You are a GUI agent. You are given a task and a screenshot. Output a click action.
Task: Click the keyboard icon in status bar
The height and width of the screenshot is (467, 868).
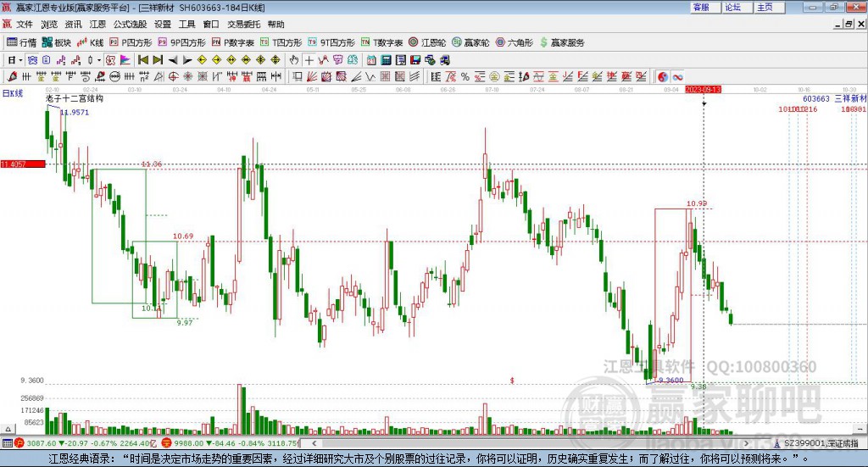pos(7,443)
